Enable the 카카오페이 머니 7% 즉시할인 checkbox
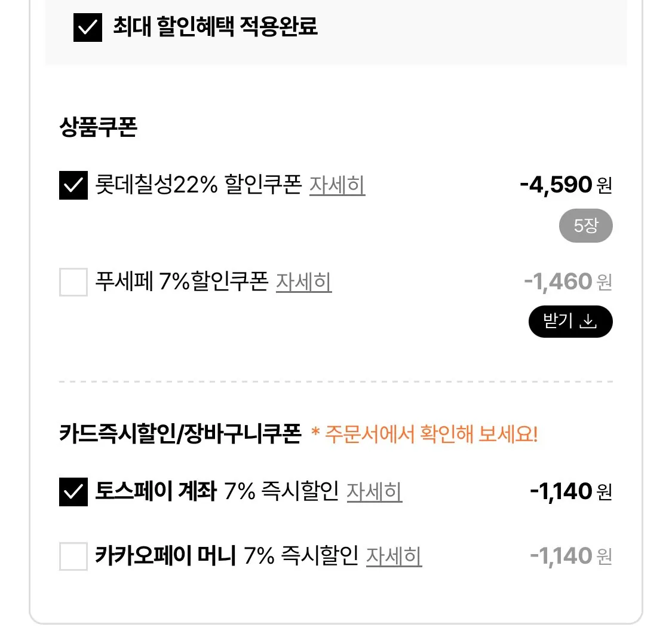The height and width of the screenshot is (639, 672). click(73, 557)
